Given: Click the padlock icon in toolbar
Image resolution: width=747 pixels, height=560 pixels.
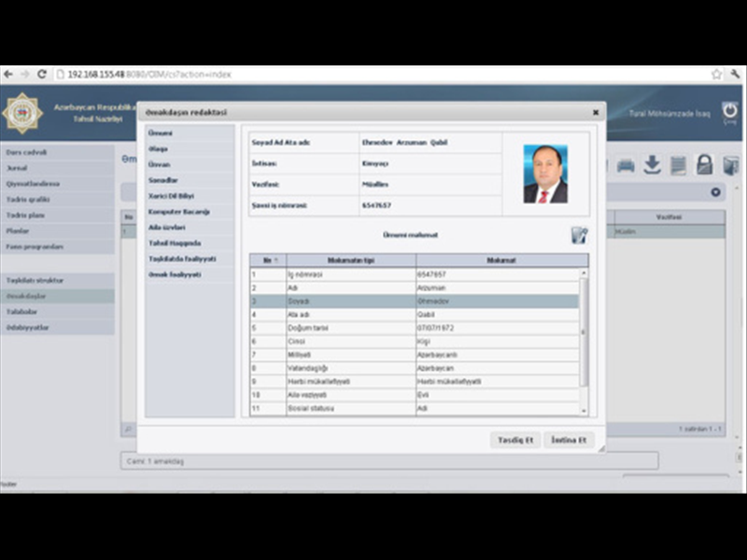Looking at the screenshot, I should point(704,165).
